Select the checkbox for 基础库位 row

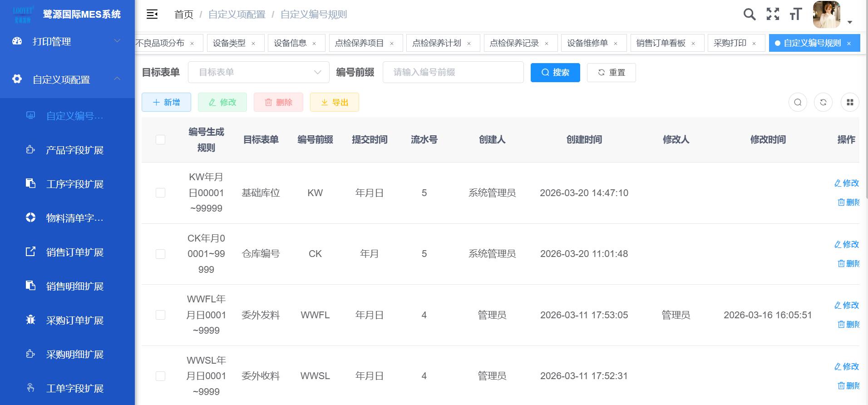(x=160, y=193)
